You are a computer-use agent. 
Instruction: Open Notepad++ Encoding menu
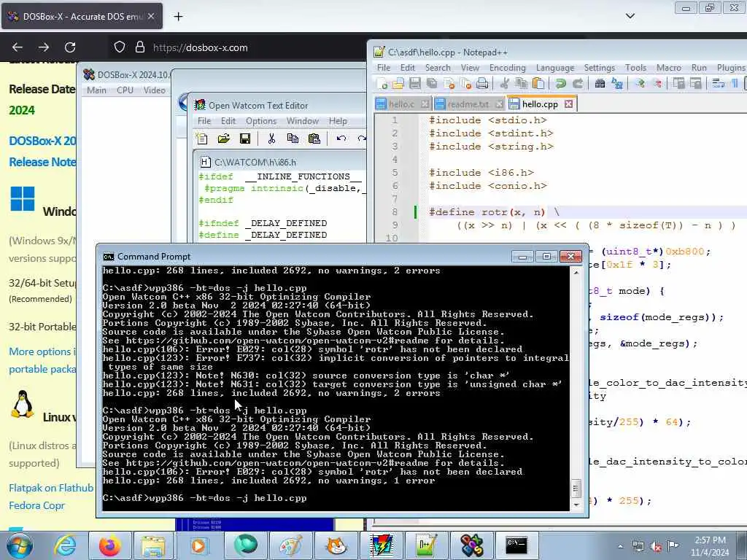pos(508,68)
